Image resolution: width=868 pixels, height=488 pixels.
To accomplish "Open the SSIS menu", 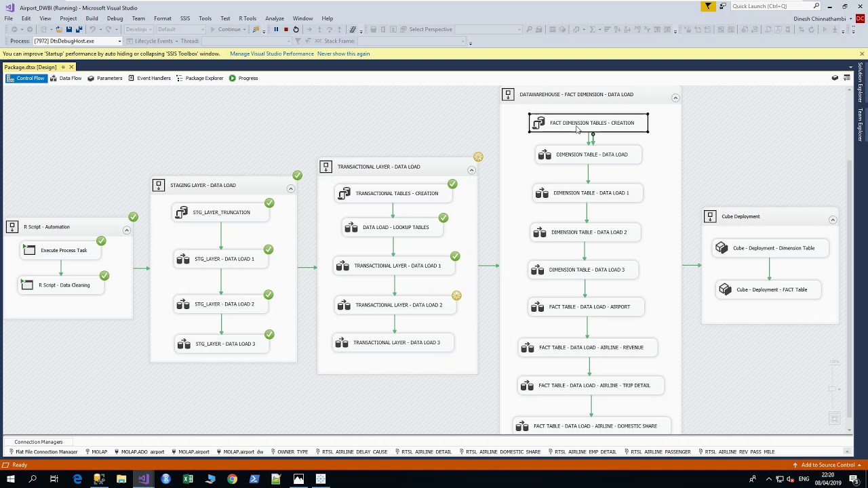I will coord(184,18).
